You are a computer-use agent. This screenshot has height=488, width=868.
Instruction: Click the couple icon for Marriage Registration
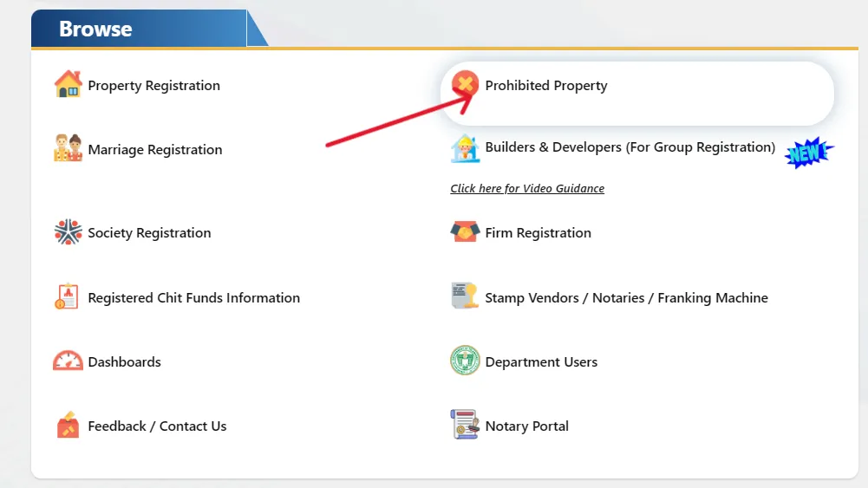point(69,148)
